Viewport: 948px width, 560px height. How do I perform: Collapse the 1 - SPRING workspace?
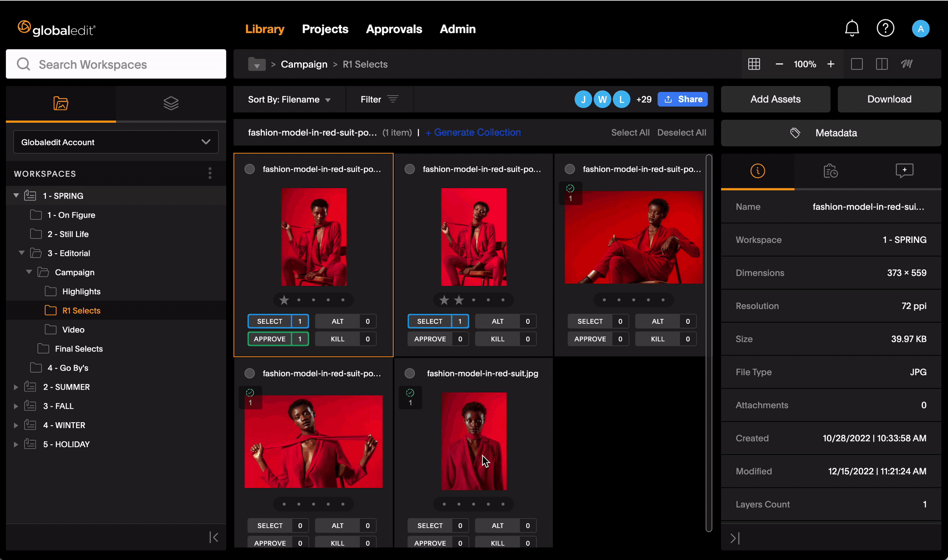click(16, 196)
